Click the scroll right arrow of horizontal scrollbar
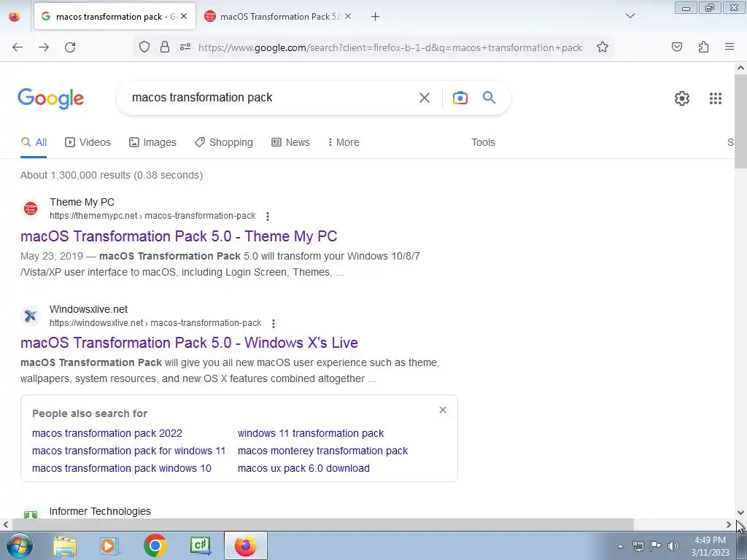Image resolution: width=747 pixels, height=560 pixels. [729, 525]
